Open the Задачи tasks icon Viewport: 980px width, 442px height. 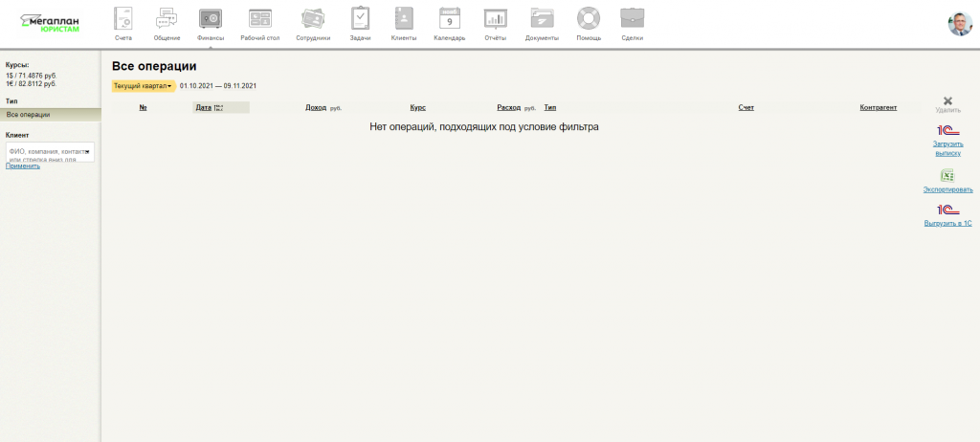point(360,19)
